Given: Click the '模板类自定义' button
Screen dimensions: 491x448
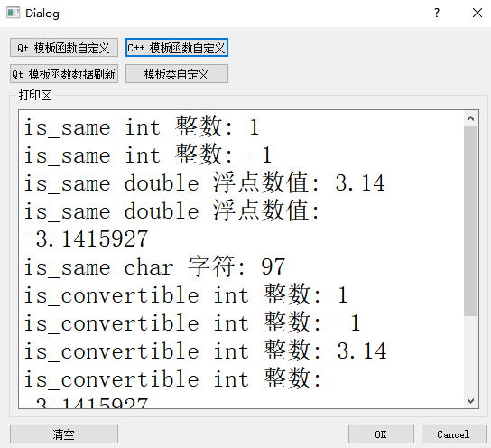Looking at the screenshot, I should (x=177, y=74).
